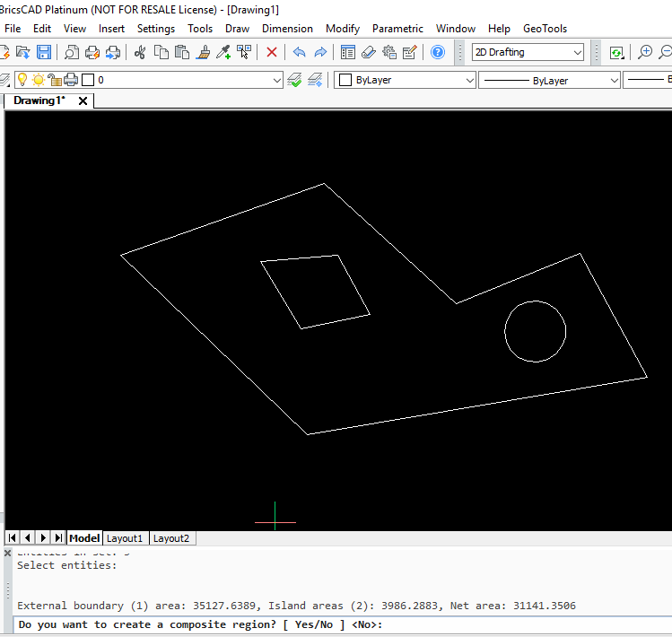
Task: Expand the layer 0 dropdown list
Action: coord(276,80)
